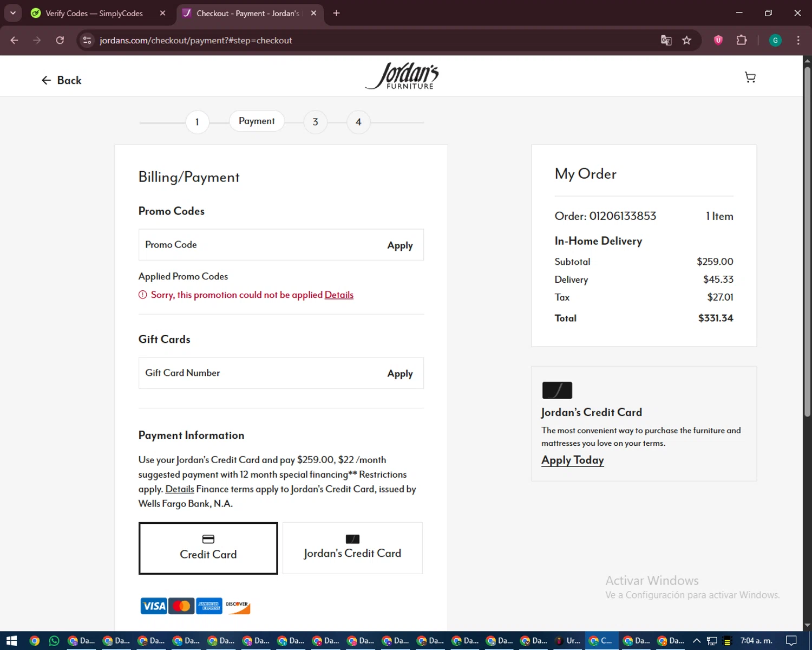812x650 pixels.
Task: Open the network icon in system tray
Action: tap(712, 641)
